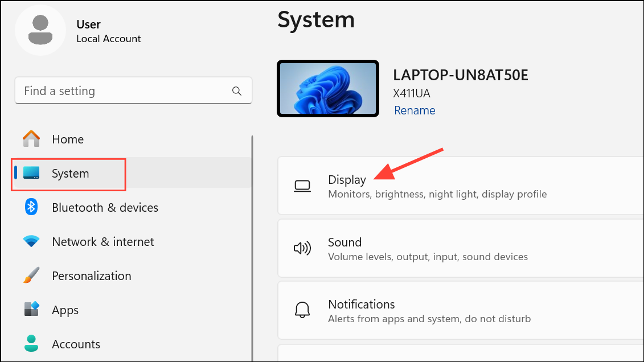Click the Display laptop icon

click(x=302, y=186)
